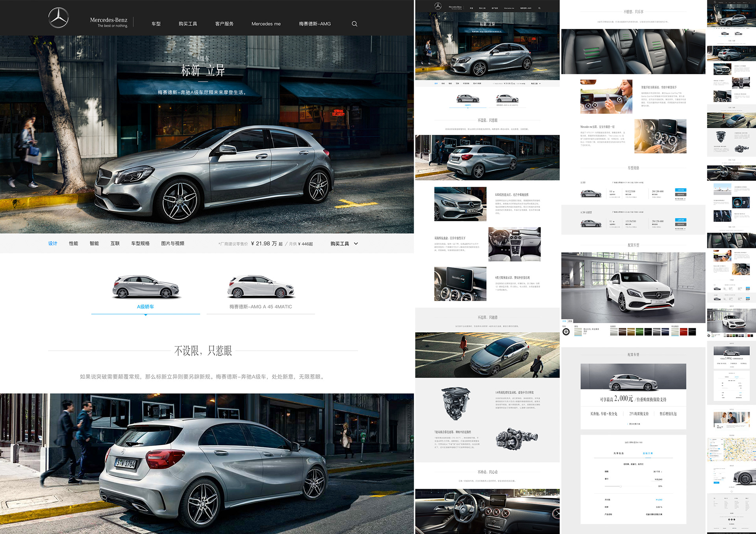Open the 客户服务 menu in main header
The image size is (756, 534).
coord(224,24)
